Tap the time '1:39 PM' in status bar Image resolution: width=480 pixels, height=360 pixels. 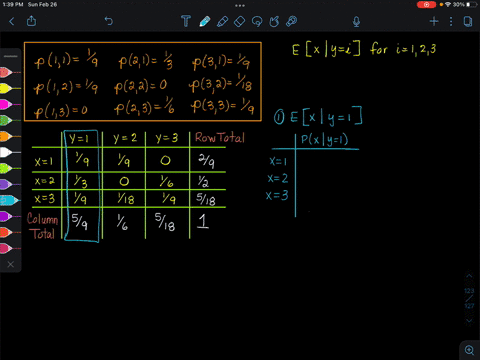pos(13,5)
